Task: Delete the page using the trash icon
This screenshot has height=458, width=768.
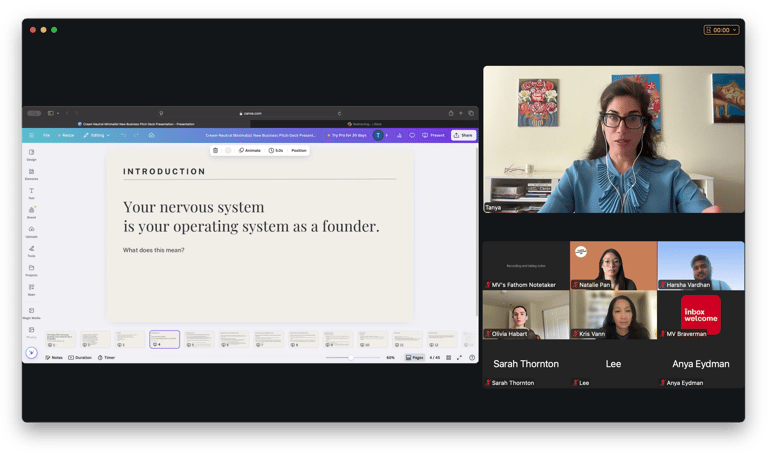Action: point(216,150)
